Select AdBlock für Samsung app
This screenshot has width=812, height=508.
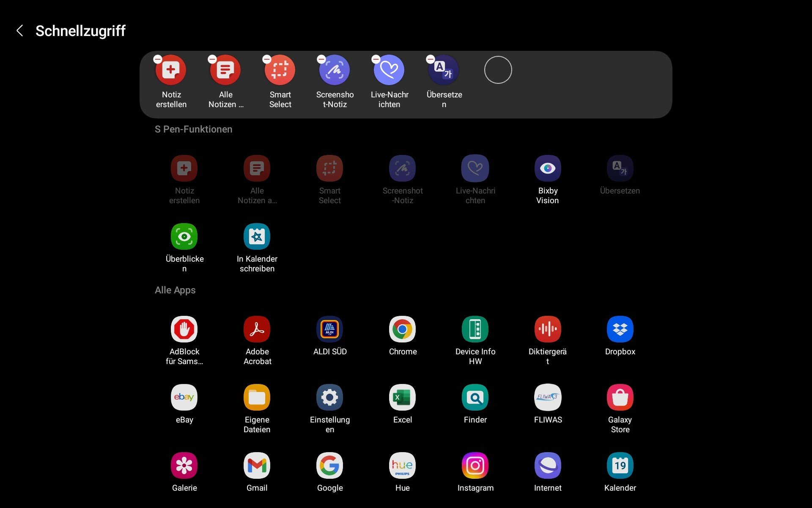[x=184, y=329]
